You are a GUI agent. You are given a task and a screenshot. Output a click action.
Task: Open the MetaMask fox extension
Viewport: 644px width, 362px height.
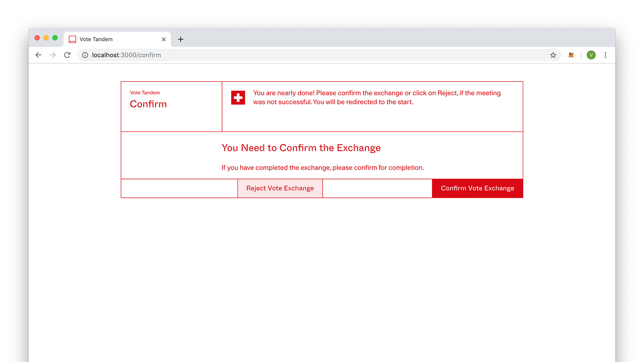[x=571, y=55]
